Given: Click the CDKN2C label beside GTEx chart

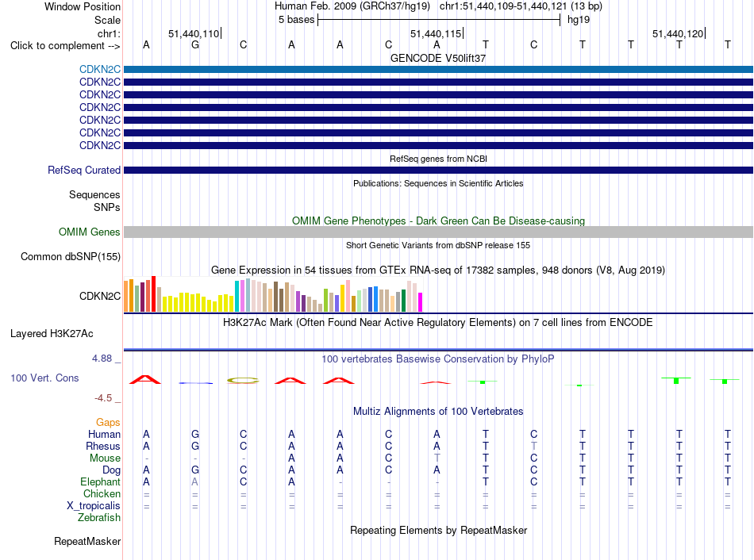Looking at the screenshot, I should (99, 296).
